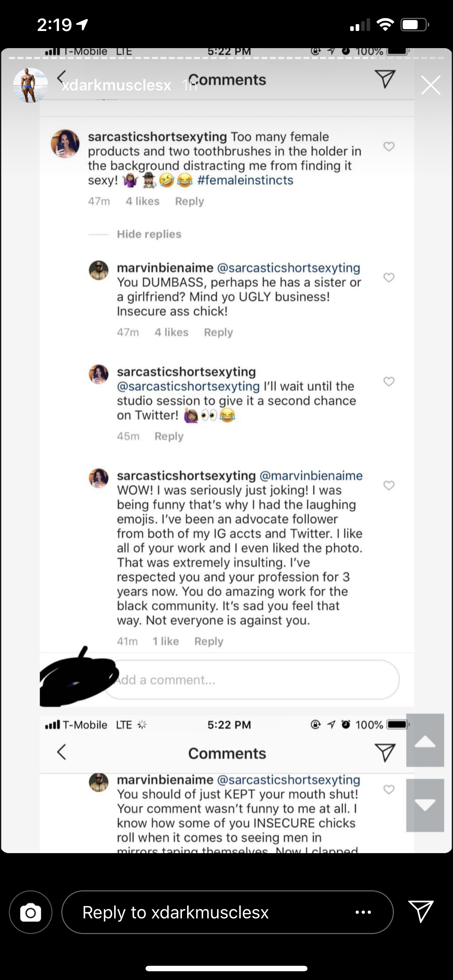Open xdarkmusclesx username in story header
453x980 pixels.
pyautogui.click(x=116, y=85)
